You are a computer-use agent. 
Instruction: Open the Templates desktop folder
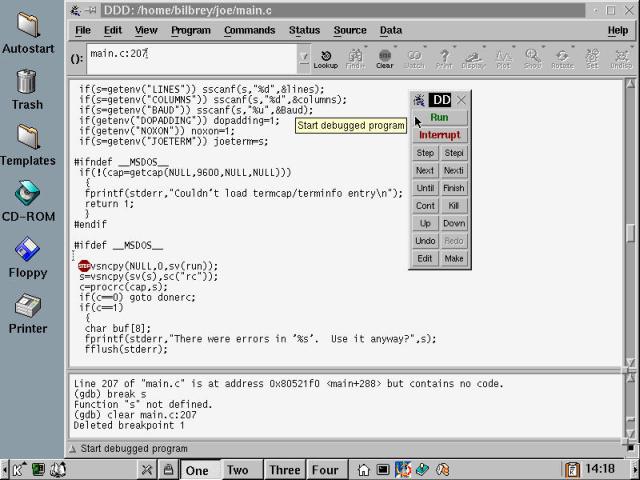27,143
